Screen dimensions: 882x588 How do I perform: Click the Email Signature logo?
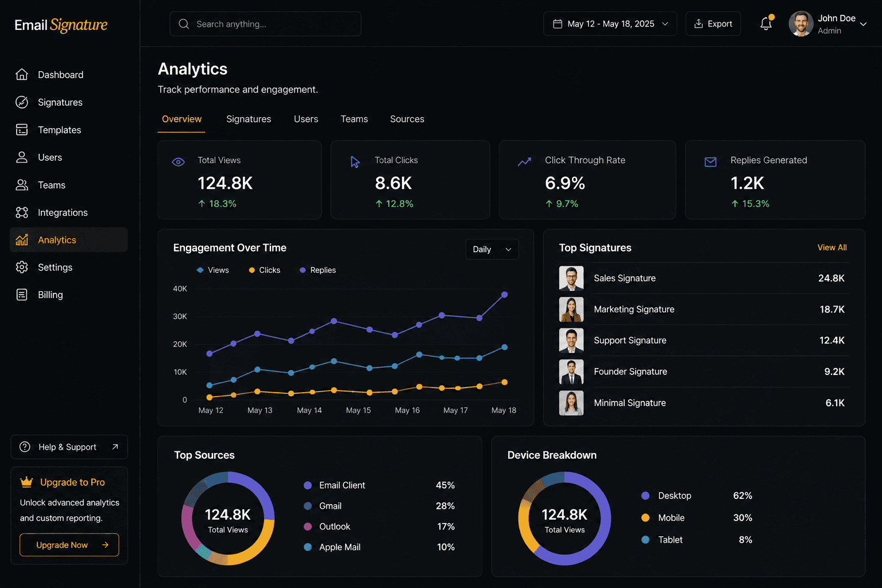pos(61,25)
